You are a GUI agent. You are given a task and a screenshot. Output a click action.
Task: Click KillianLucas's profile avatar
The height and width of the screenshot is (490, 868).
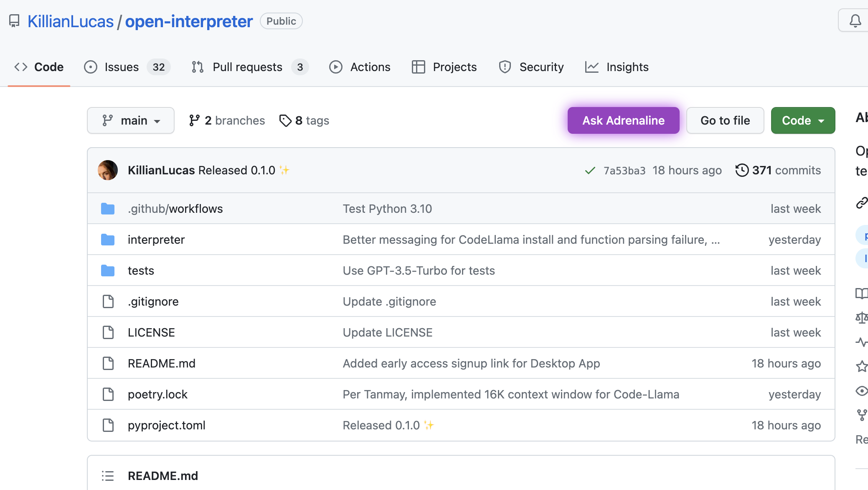point(108,170)
